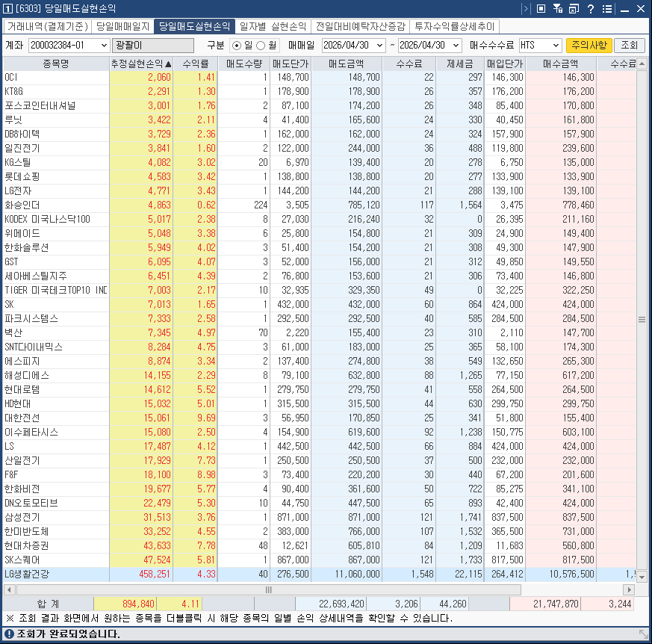The image size is (652, 644).
Task: Click the next-screen arrow icon in title bar
Action: (526, 8)
